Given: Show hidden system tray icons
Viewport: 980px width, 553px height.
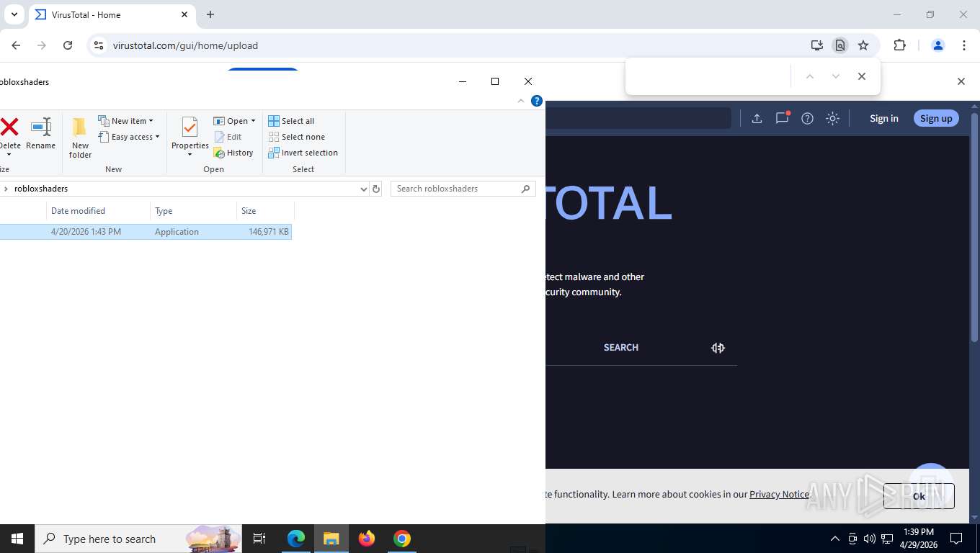Looking at the screenshot, I should (834, 539).
